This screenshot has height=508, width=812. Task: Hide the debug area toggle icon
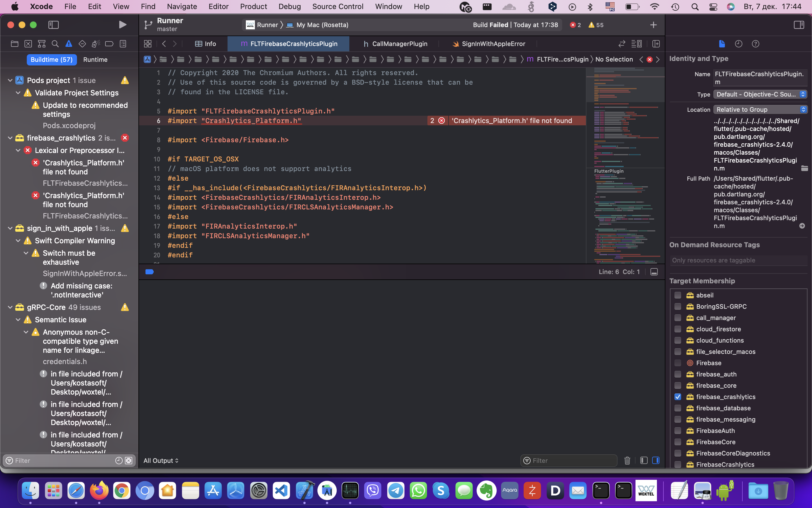[x=654, y=272]
